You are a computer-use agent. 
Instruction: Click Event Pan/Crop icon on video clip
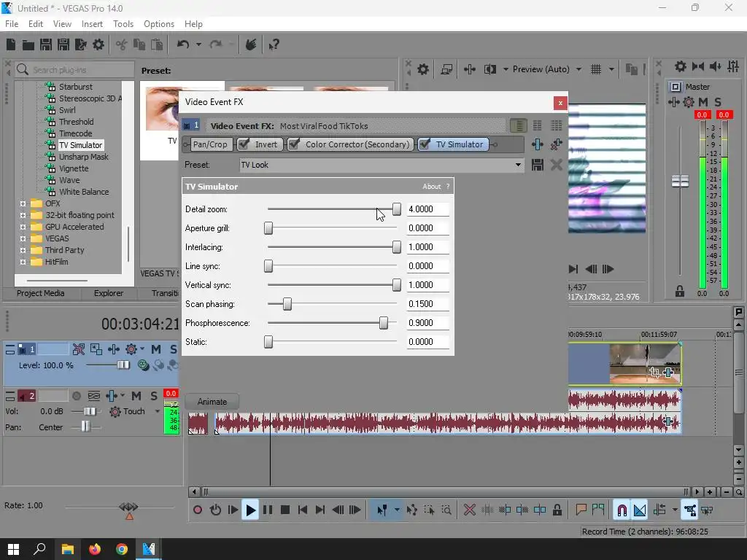point(654,373)
